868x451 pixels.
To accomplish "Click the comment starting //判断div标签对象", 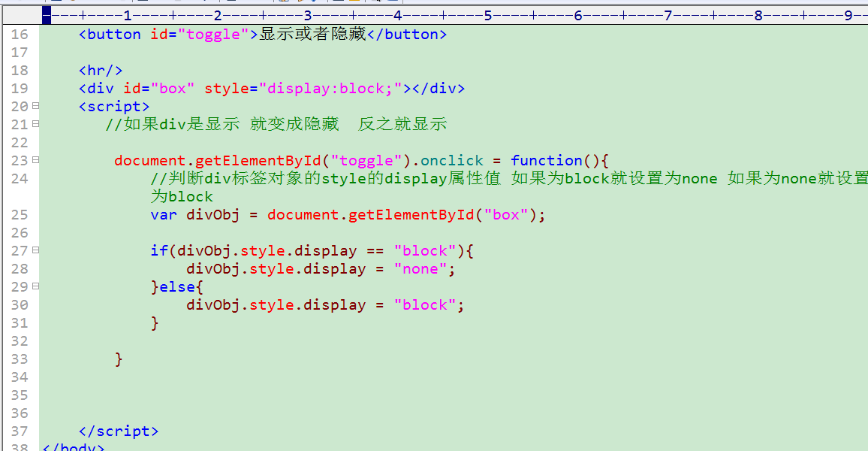I will click(x=509, y=178).
